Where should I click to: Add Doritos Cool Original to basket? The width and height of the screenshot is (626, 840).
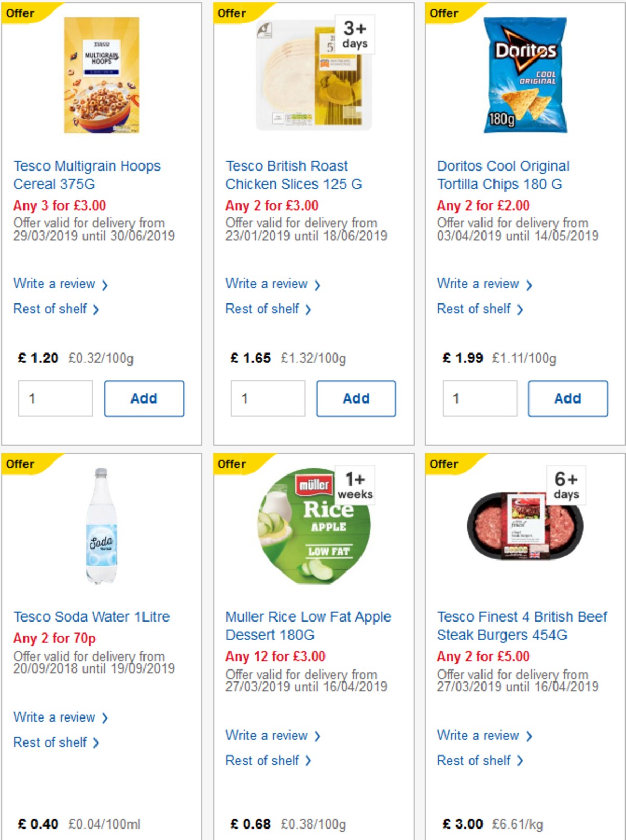click(x=568, y=398)
